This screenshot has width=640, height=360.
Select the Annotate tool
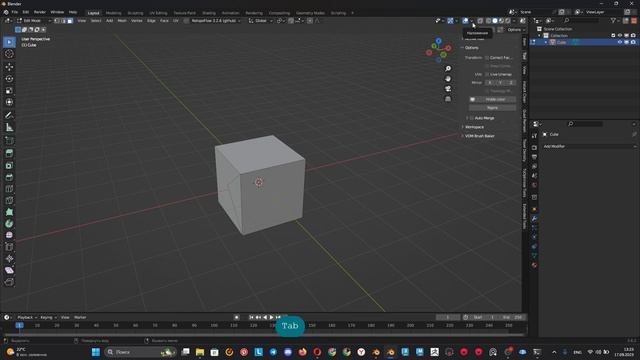click(9, 116)
